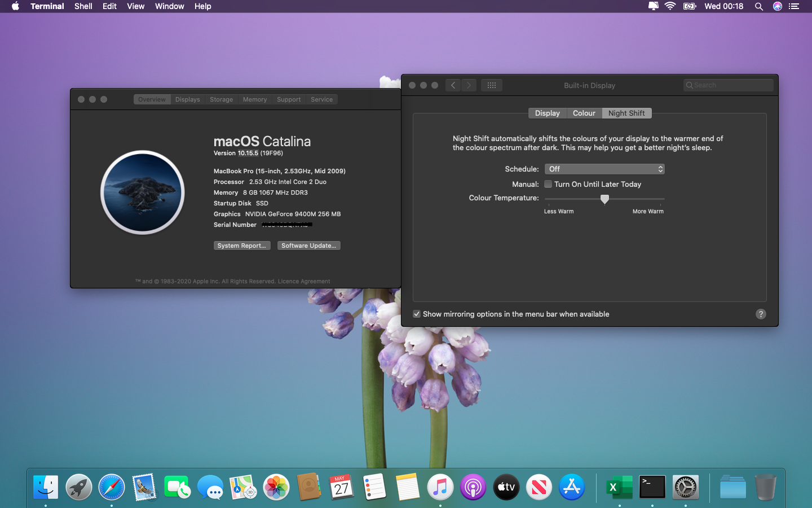Open Maps from the Dock
Screen dimensions: 812x508
pos(243,487)
